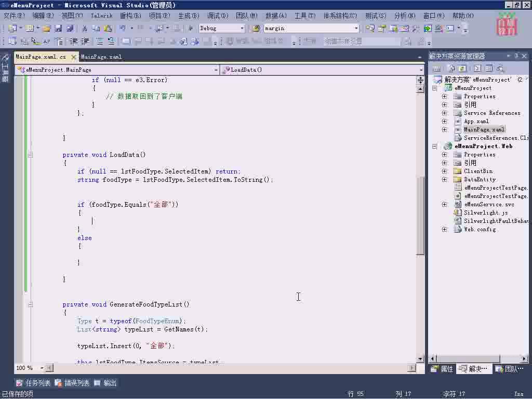
Task: Collapse the eMenuProject.Web node in the tree
Action: 435,147
